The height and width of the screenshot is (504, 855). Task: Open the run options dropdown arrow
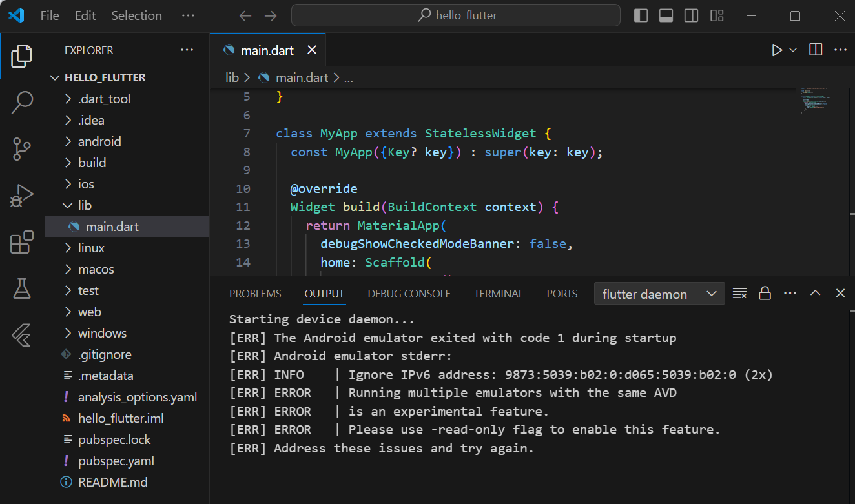794,50
